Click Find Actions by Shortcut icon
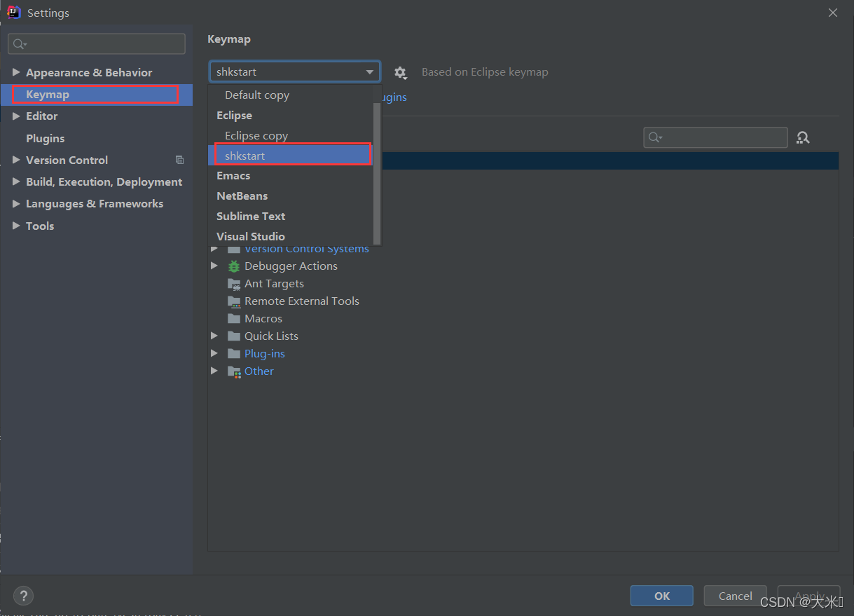854x616 pixels. point(803,137)
